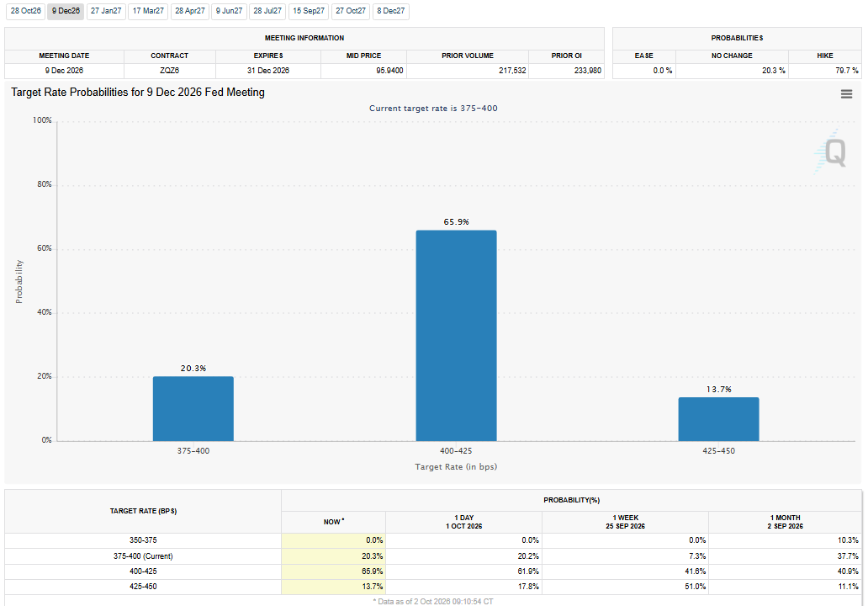Go to the 9 Jun27 meeting tab
This screenshot has height=606, width=868.
(229, 11)
